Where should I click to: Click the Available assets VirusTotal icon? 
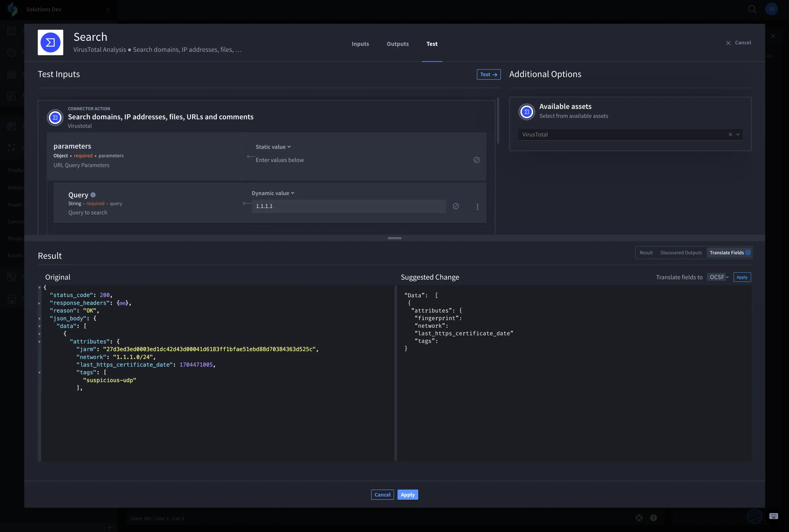(526, 112)
